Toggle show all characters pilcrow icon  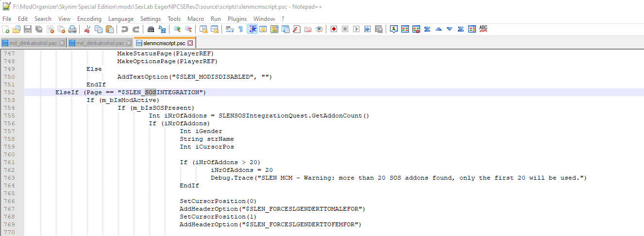(x=241, y=29)
